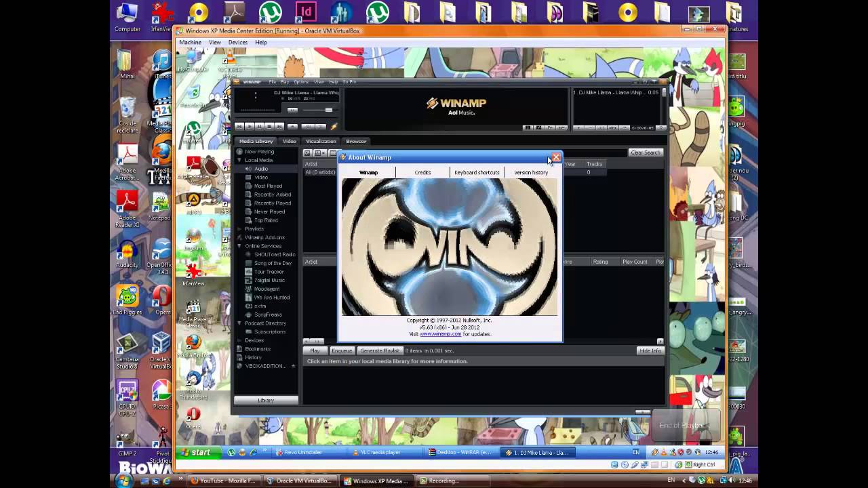This screenshot has width=868, height=488.
Task: Switch to the Visualization tab
Action: click(x=321, y=141)
